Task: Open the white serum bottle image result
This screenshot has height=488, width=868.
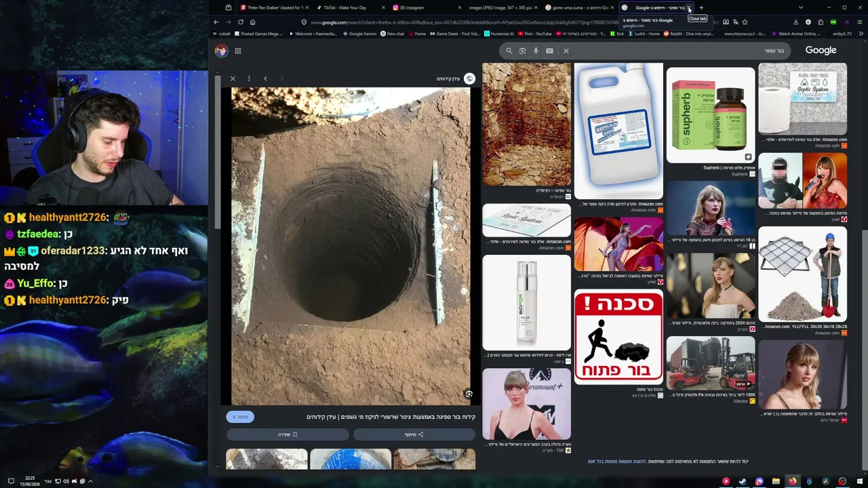Action: tap(527, 302)
